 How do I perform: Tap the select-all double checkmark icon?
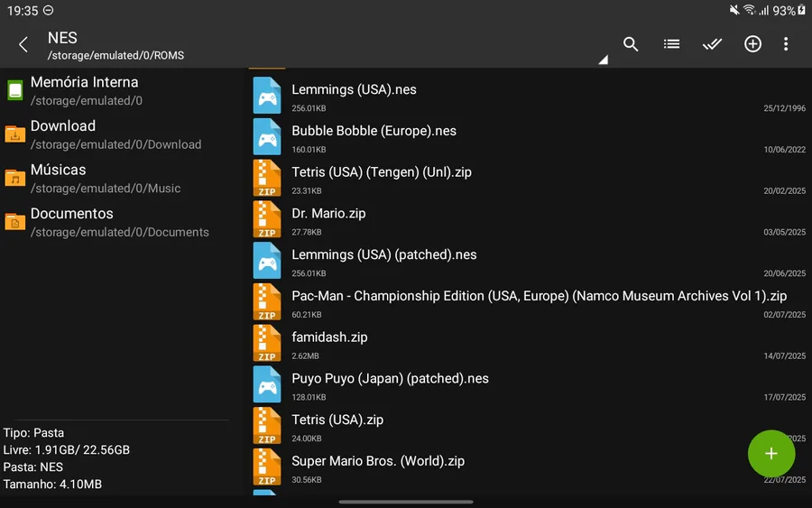(x=712, y=44)
